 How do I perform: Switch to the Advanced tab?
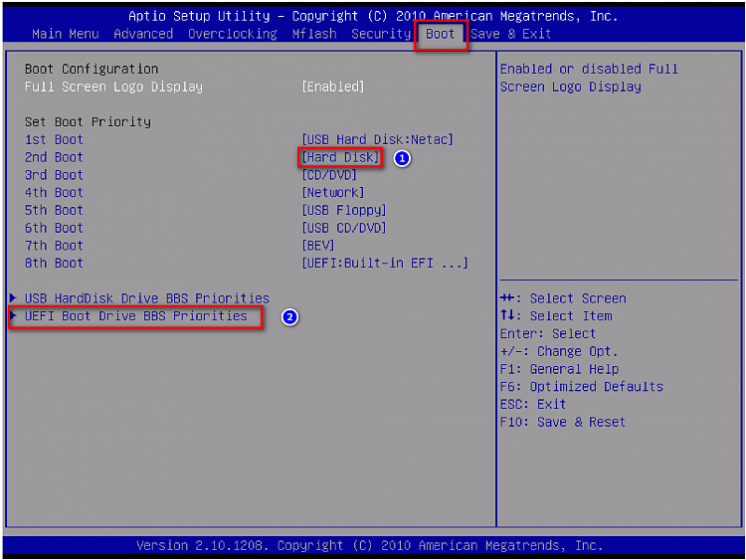[143, 34]
